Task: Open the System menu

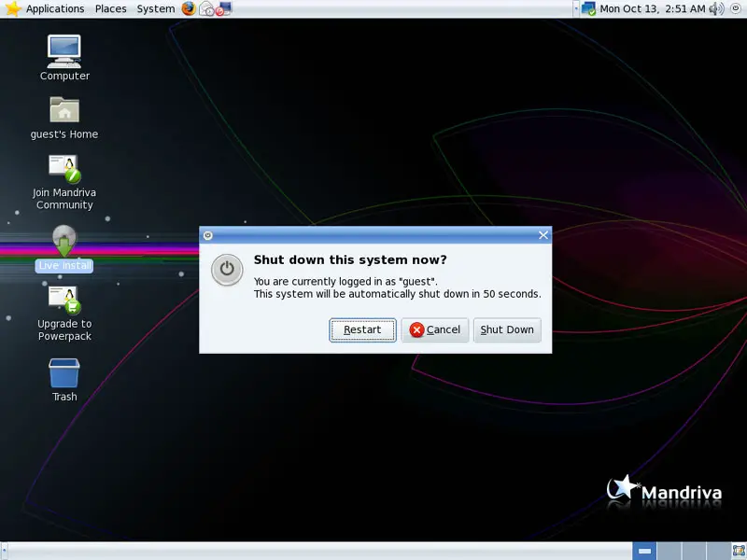Action: tap(155, 8)
